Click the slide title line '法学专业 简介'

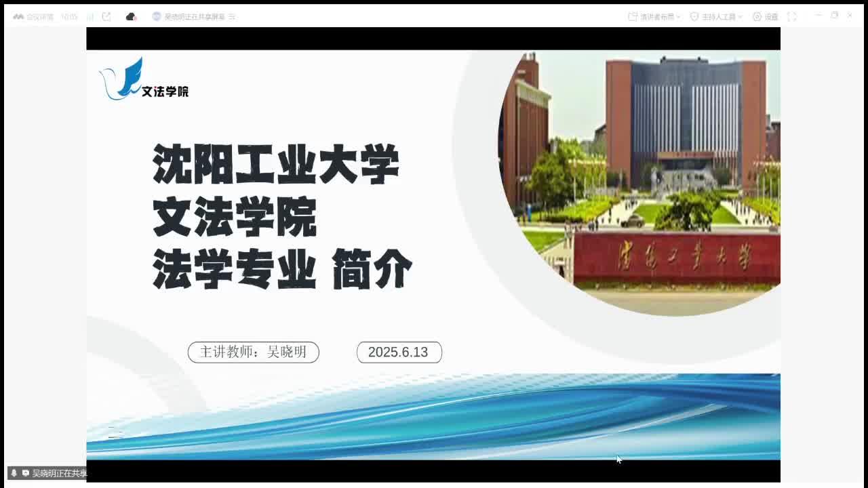coord(282,269)
